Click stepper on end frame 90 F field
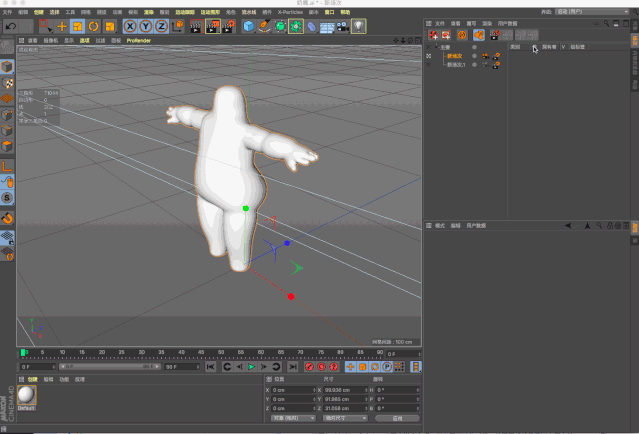This screenshot has height=434, width=639. coord(198,367)
